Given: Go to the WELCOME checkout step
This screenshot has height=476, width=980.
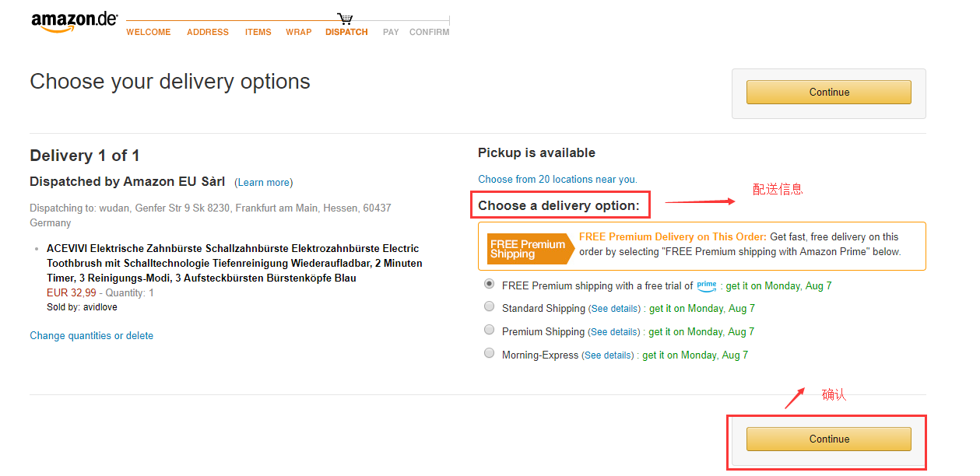Looking at the screenshot, I should click(149, 32).
